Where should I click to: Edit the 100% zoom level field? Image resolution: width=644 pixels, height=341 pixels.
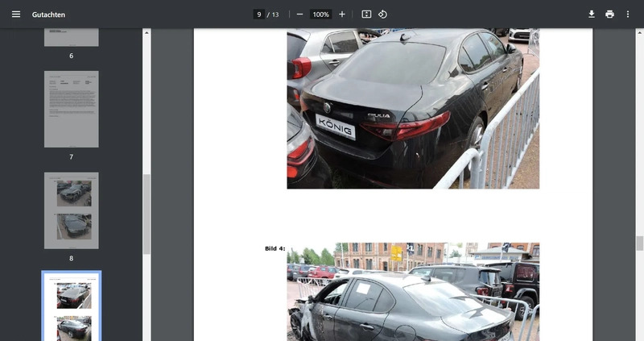pyautogui.click(x=320, y=15)
